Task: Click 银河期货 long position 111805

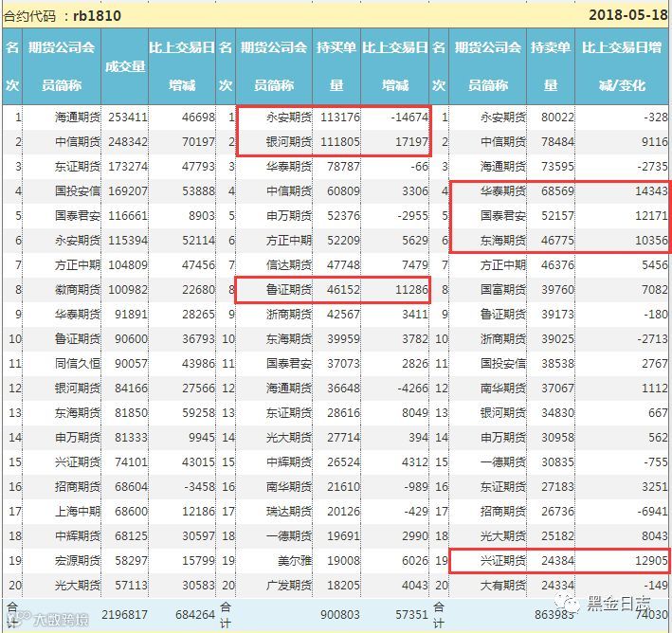Action: (340, 142)
